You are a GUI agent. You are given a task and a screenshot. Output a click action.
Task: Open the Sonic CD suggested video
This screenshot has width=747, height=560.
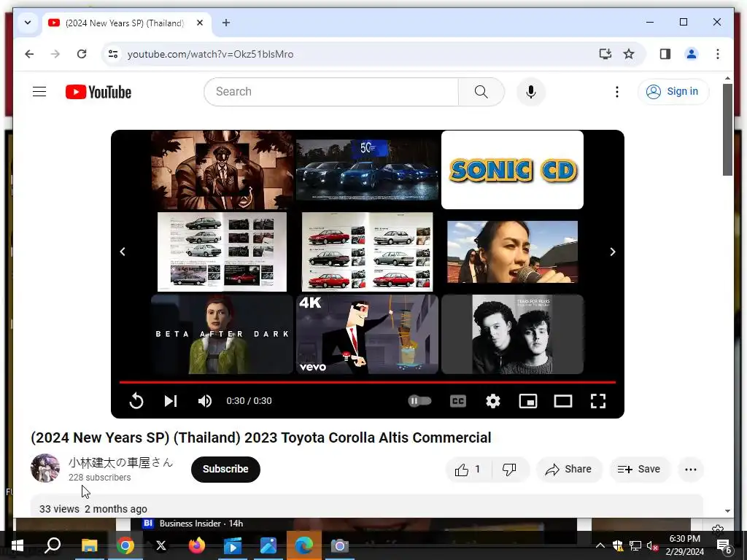coord(512,169)
